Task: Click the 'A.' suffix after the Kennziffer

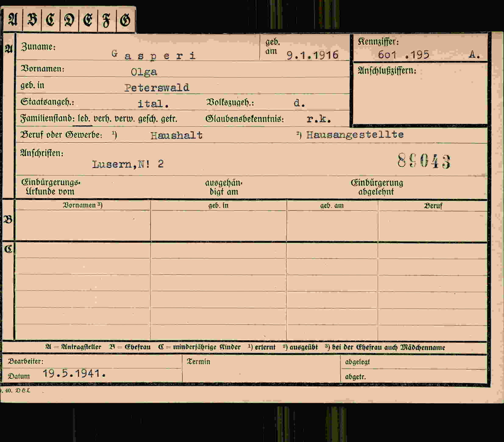Action: tap(474, 54)
